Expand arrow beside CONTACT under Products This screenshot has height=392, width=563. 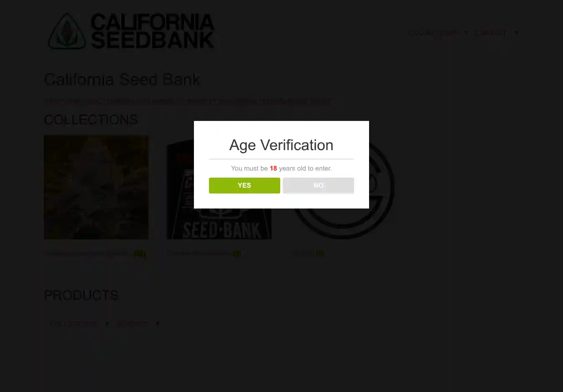point(158,324)
